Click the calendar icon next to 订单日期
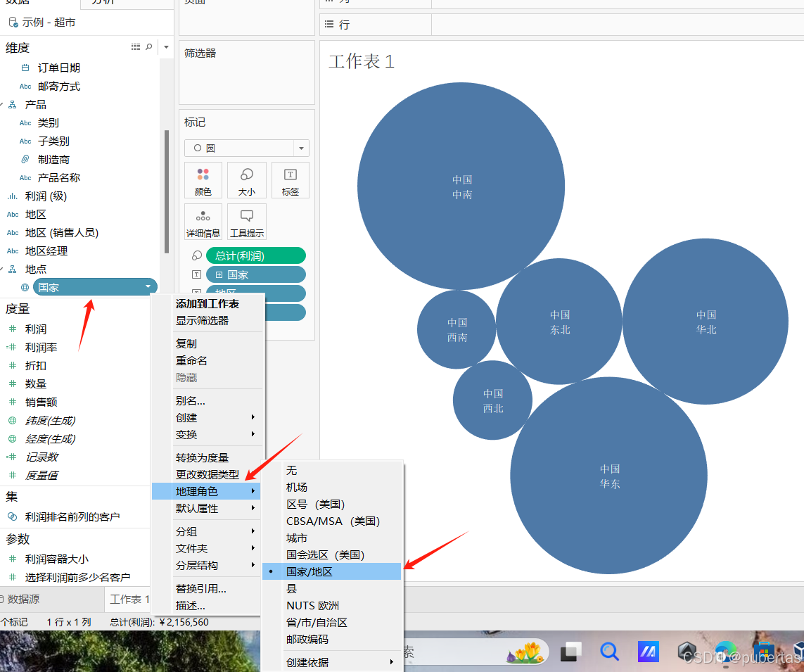 (26, 68)
